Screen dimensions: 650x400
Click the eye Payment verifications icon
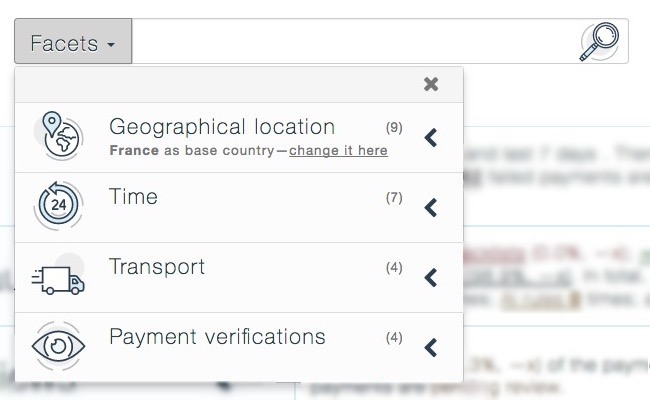tap(58, 346)
